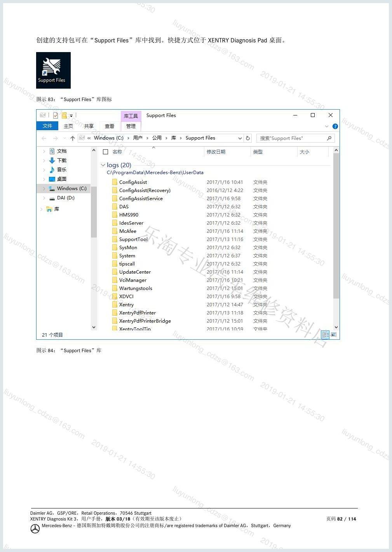
Task: Select 库 in the navigation pane
Action: [57, 209]
